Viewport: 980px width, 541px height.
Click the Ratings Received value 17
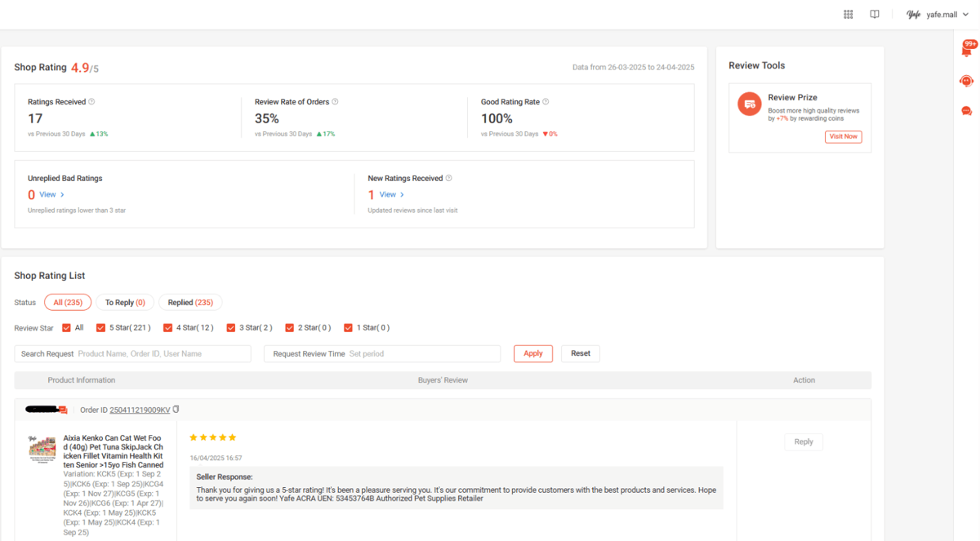click(35, 118)
